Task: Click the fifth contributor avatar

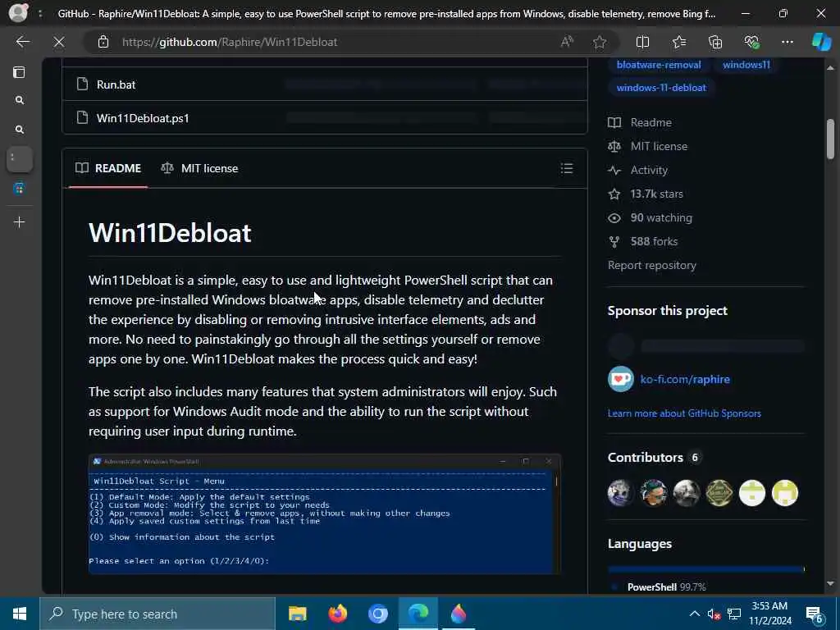Action: click(x=752, y=493)
